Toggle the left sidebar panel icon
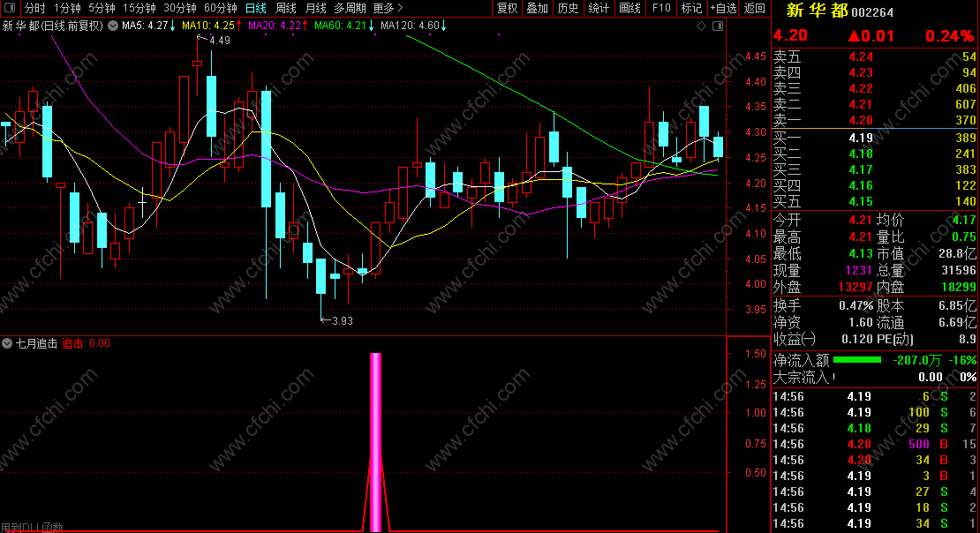Image resolution: width=980 pixels, height=533 pixels. point(10,8)
